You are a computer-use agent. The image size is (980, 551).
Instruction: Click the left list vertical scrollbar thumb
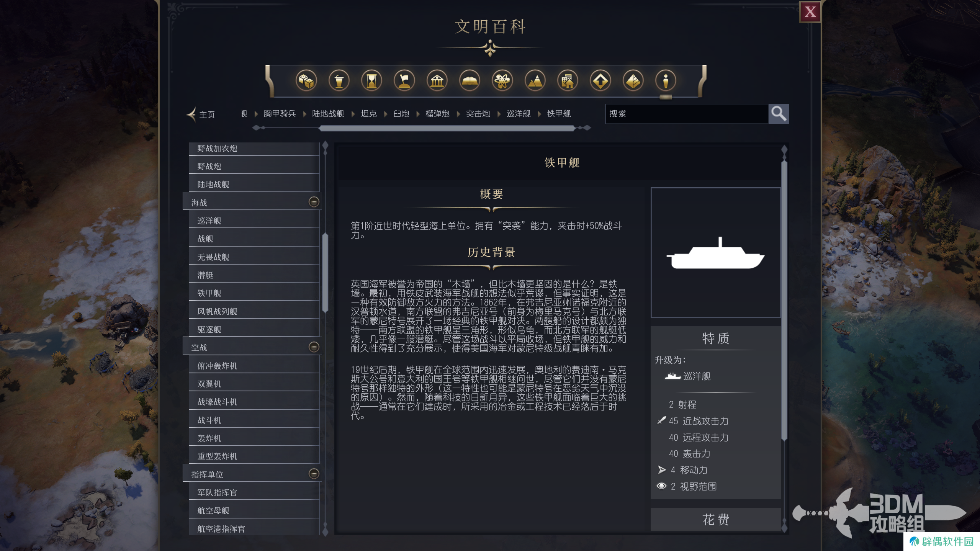pyautogui.click(x=325, y=272)
